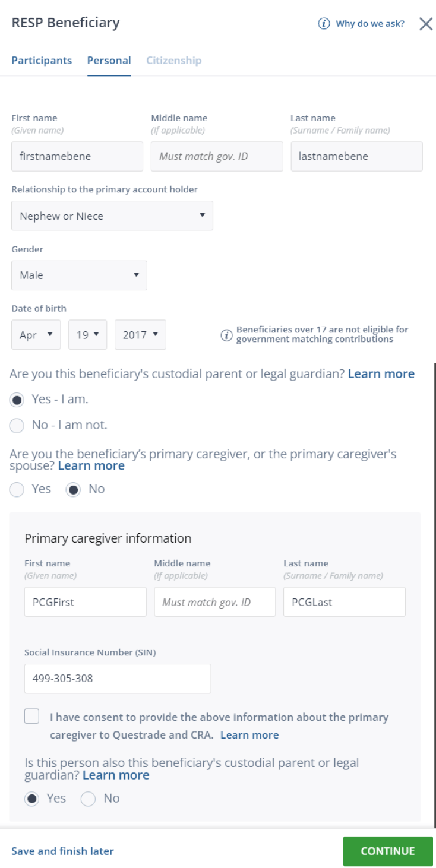
Task: Click info icon beside the beneficiary age notice
Action: (226, 335)
